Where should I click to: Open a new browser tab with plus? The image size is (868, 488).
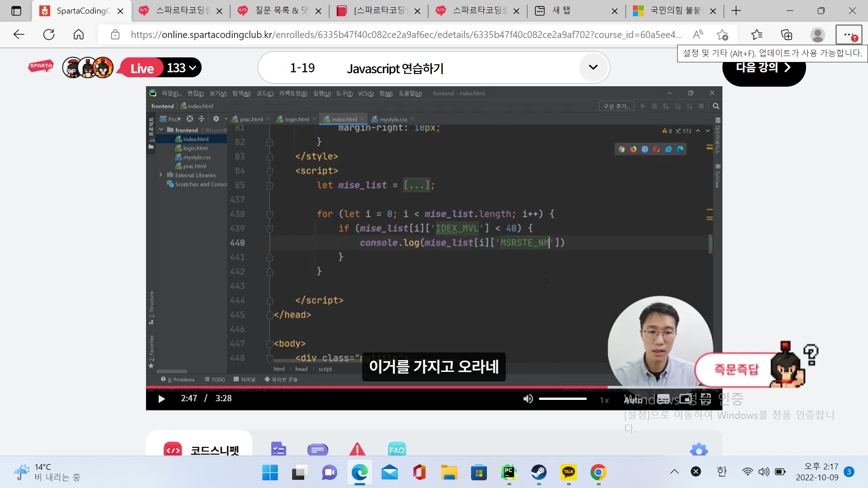[736, 11]
